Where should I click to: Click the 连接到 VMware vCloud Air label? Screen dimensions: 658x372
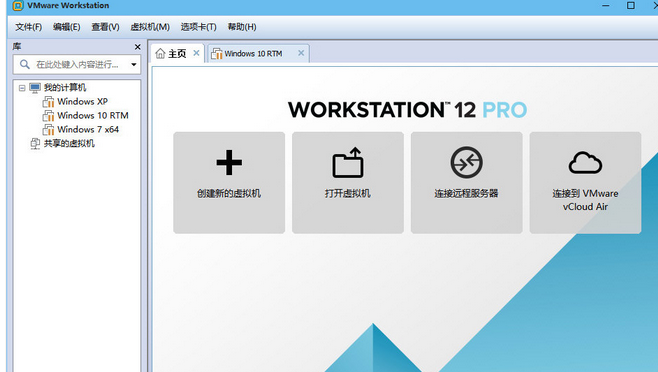click(x=585, y=200)
